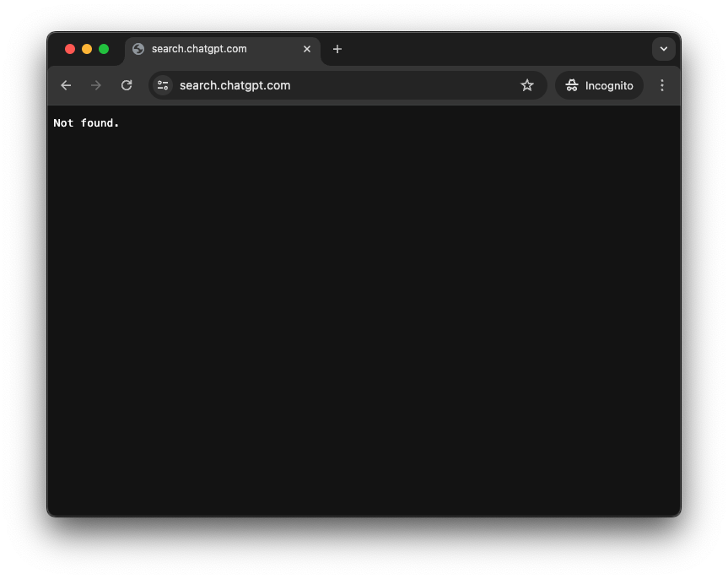Image resolution: width=728 pixels, height=579 pixels.
Task: Click empty address bar space left of star
Action: [405, 85]
